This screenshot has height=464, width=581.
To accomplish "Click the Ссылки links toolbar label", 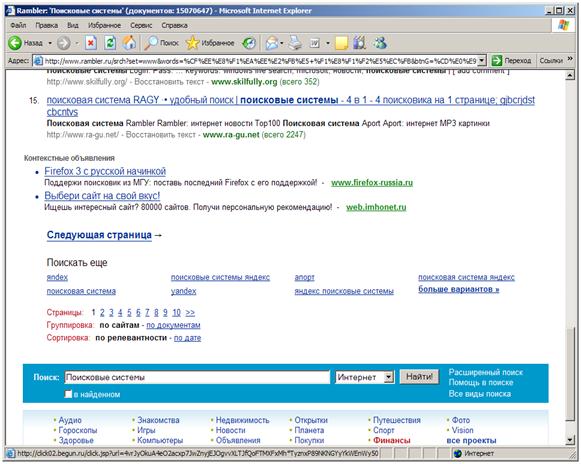I will pos(551,60).
